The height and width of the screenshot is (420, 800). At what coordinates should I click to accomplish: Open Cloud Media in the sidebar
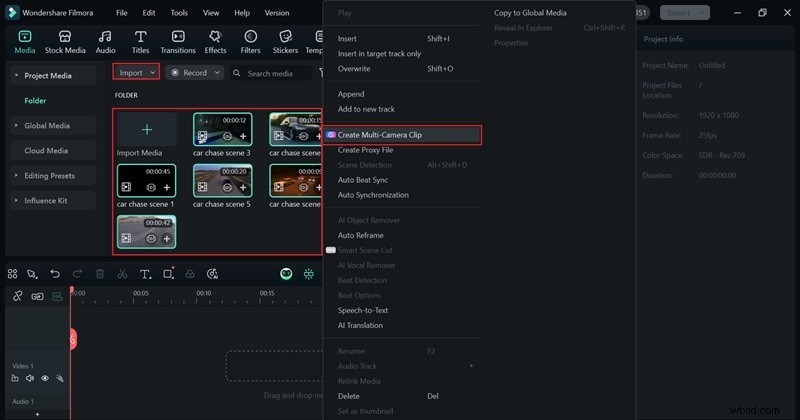47,151
